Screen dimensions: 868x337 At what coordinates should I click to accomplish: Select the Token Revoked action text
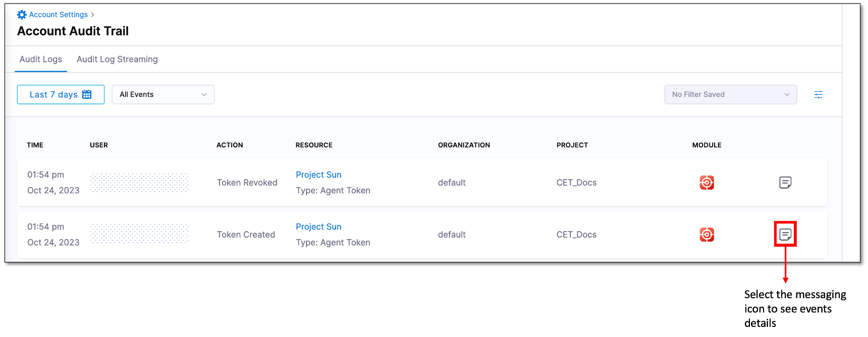click(x=247, y=183)
